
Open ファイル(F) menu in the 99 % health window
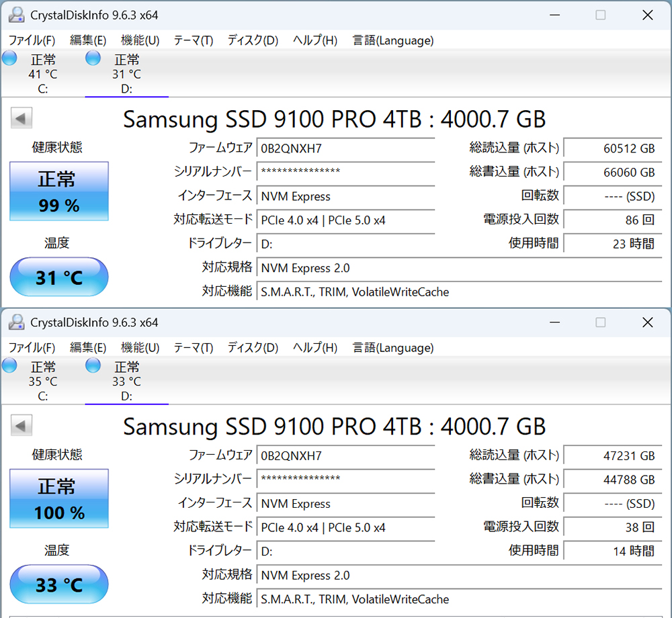32,40
